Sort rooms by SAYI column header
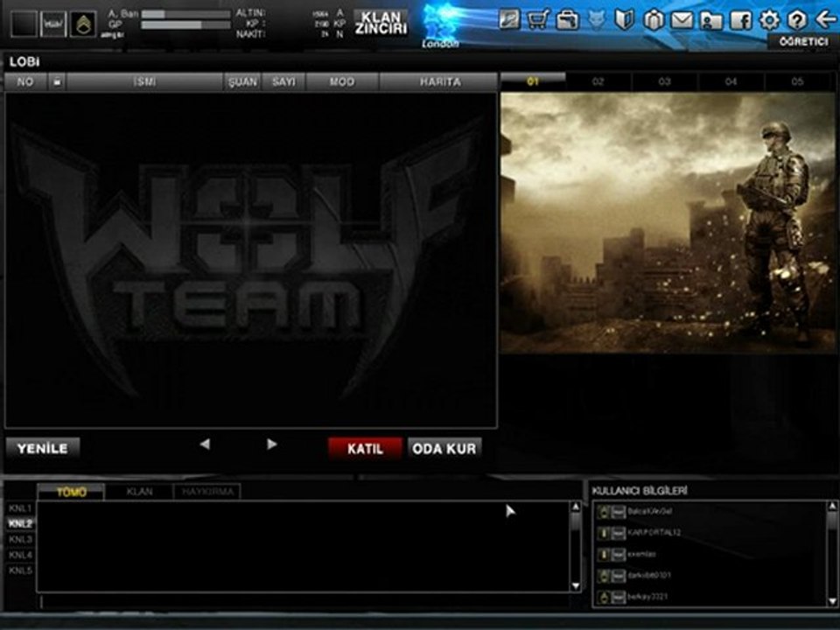 (x=283, y=82)
